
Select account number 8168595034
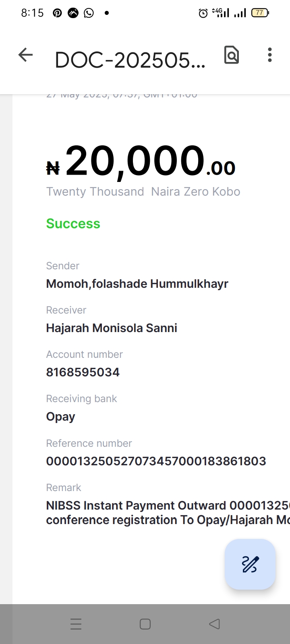[83, 372]
